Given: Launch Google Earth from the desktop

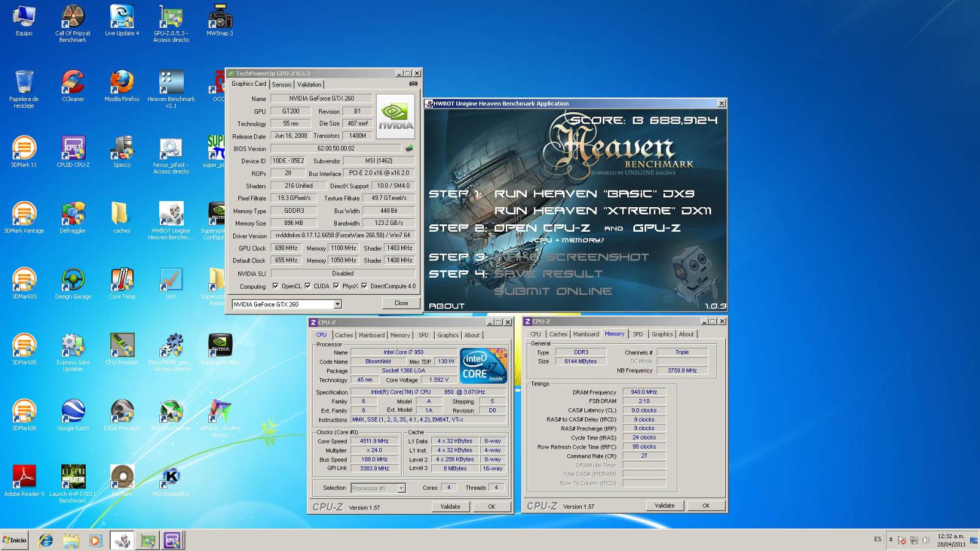Looking at the screenshot, I should click(73, 415).
